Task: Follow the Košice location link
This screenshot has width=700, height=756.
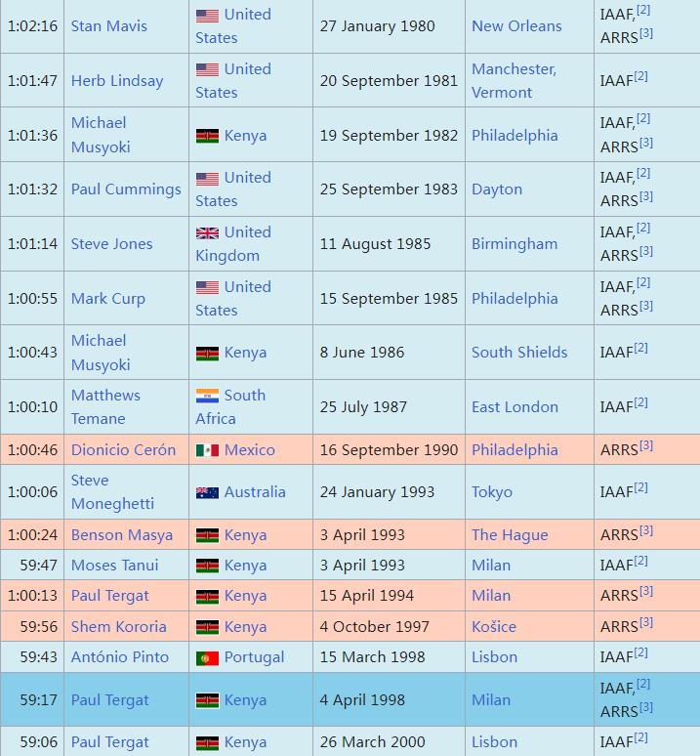Action: (x=493, y=627)
